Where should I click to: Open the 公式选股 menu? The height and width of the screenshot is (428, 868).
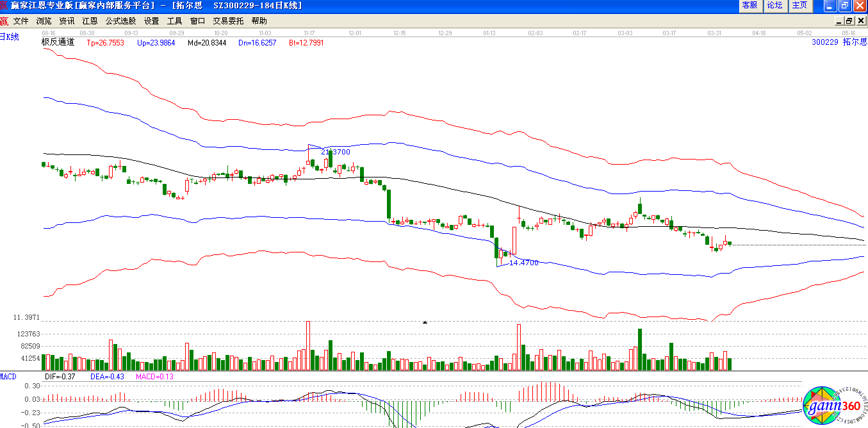pyautogui.click(x=120, y=21)
